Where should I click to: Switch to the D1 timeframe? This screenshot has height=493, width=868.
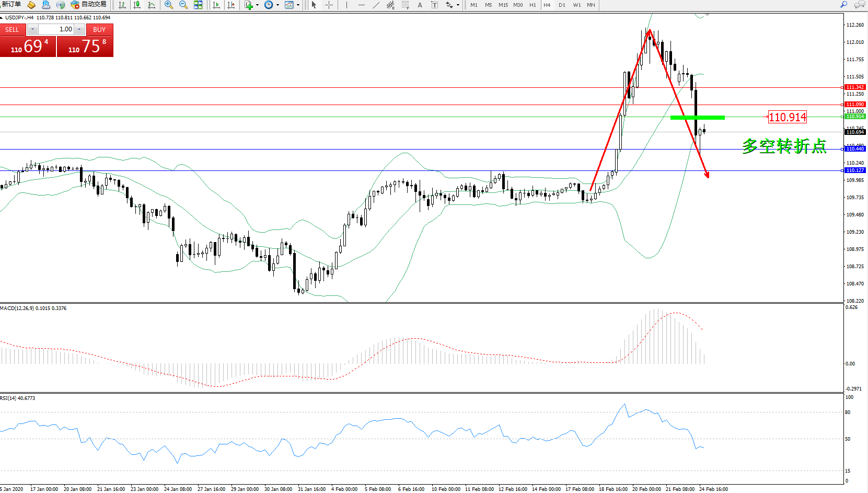562,5
